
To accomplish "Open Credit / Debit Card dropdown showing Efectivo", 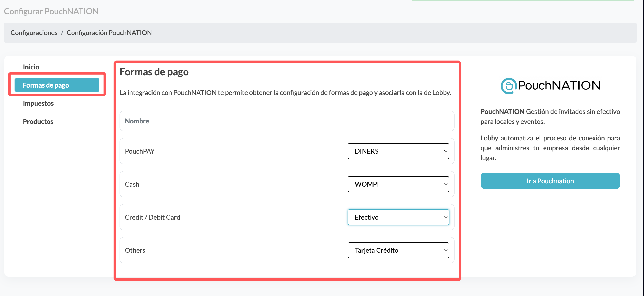I will (x=398, y=217).
